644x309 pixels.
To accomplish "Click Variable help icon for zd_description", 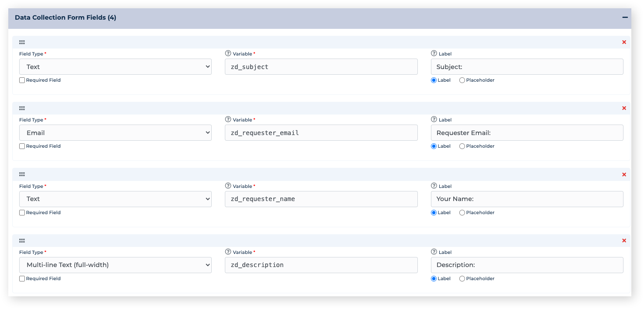I will [228, 252].
